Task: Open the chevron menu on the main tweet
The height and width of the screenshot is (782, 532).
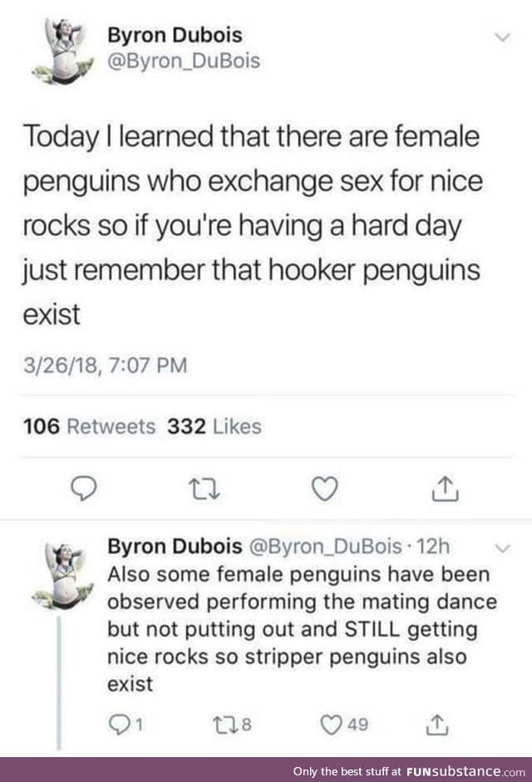Action: [502, 35]
